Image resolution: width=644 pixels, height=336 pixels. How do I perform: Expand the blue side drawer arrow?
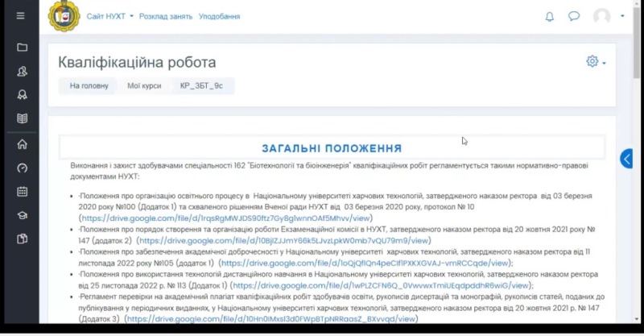626,159
